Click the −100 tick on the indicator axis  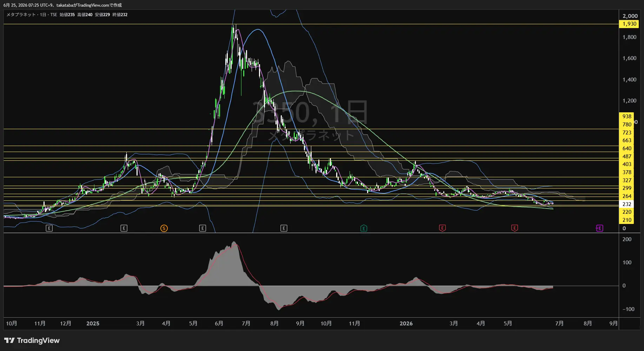click(628, 309)
